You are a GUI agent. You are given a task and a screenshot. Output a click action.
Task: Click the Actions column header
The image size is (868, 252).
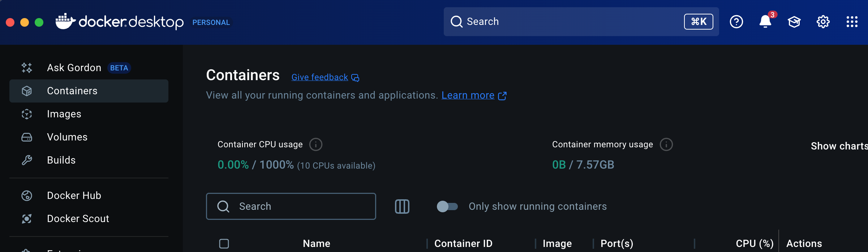click(x=804, y=244)
